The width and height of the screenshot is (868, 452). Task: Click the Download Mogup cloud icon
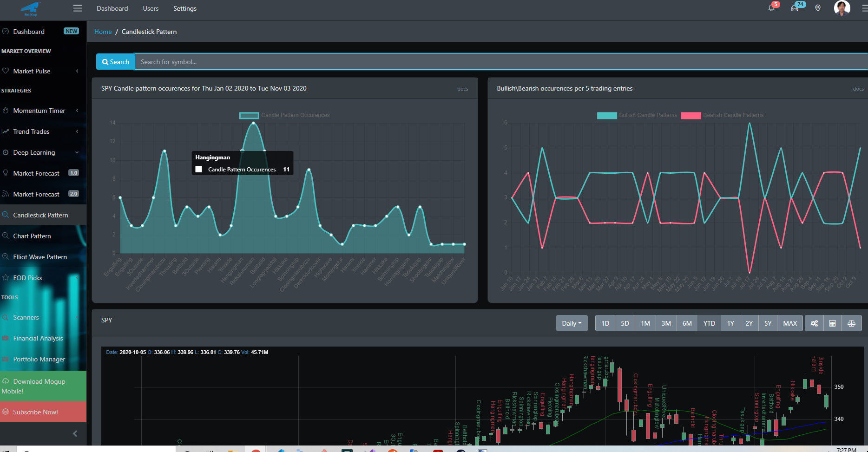6,381
